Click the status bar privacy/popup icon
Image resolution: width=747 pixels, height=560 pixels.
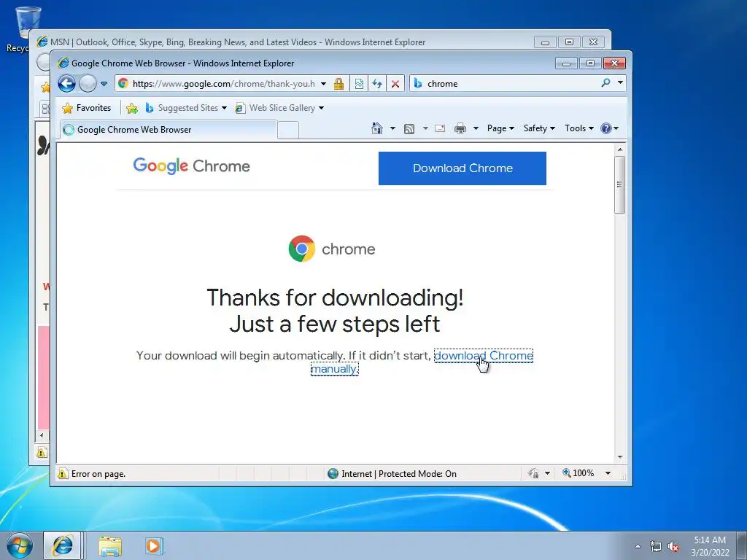point(533,473)
